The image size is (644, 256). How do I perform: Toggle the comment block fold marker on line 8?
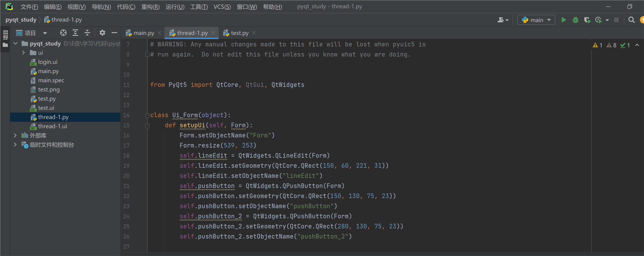[x=147, y=54]
